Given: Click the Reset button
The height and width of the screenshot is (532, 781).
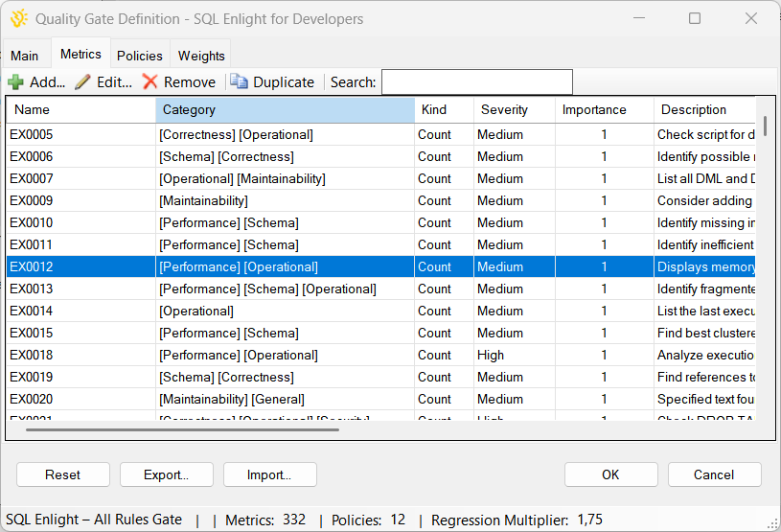Looking at the screenshot, I should click(62, 474).
